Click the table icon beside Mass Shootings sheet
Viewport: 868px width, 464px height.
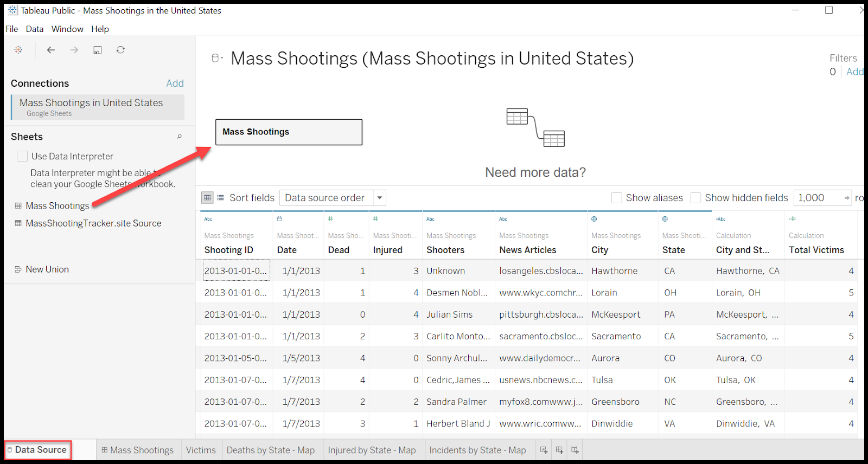18,206
